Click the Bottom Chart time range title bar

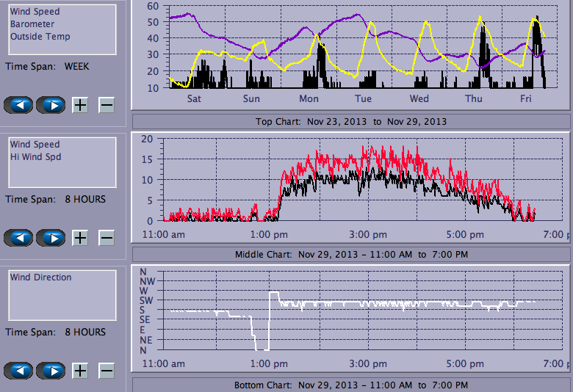350,385
